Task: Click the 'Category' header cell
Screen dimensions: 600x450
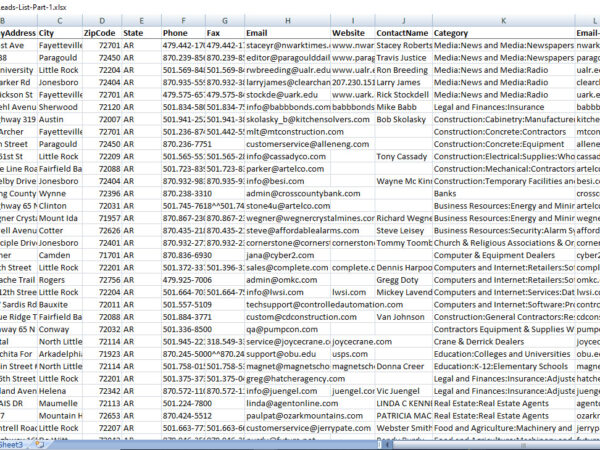Action: pyautogui.click(x=504, y=33)
